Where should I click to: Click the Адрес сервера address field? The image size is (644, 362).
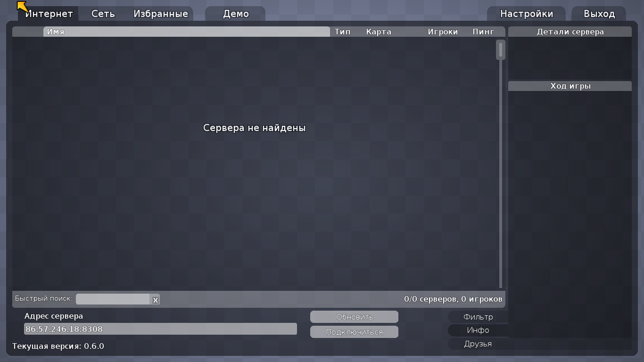(x=160, y=329)
